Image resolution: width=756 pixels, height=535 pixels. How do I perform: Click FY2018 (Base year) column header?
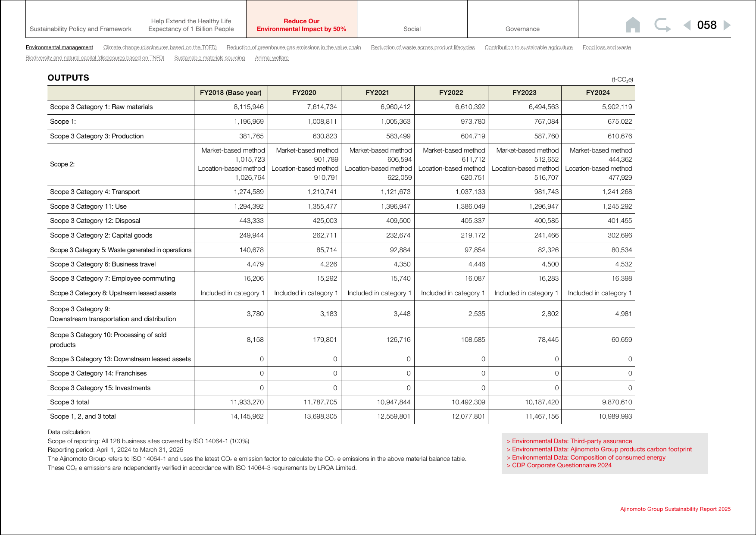[x=231, y=93]
